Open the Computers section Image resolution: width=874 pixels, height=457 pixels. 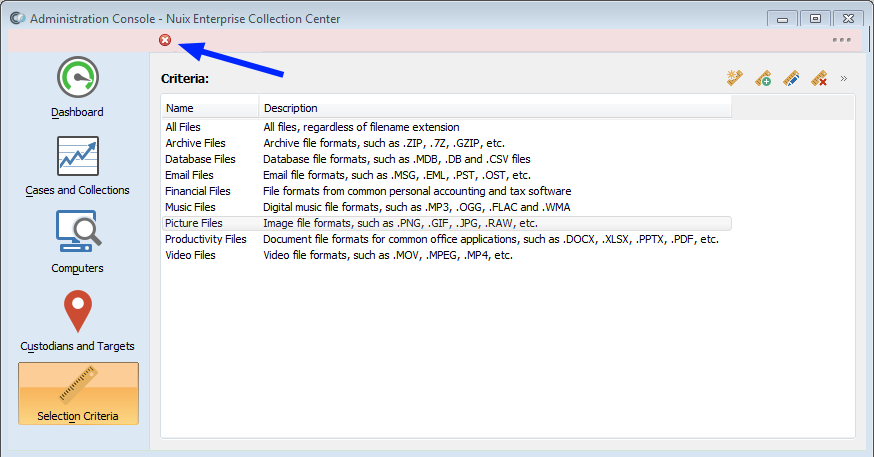tap(77, 242)
